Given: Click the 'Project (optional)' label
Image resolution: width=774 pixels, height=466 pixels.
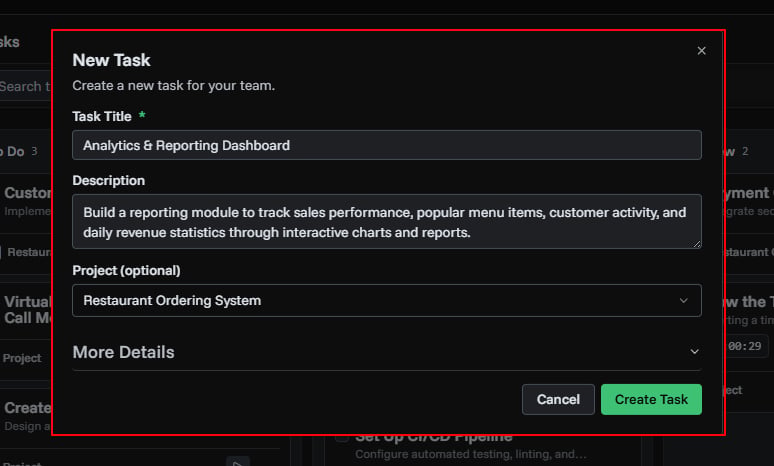Looking at the screenshot, I should coord(126,271).
